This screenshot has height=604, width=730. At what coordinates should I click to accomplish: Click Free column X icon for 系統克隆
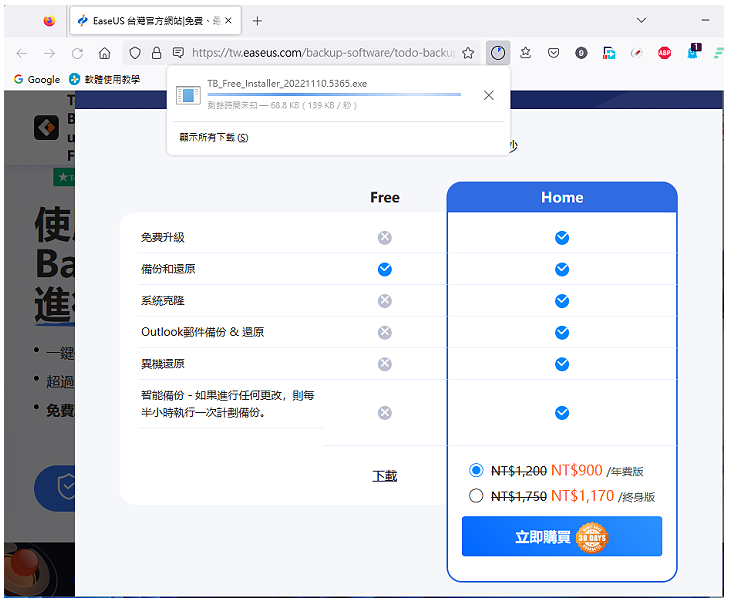coord(385,301)
